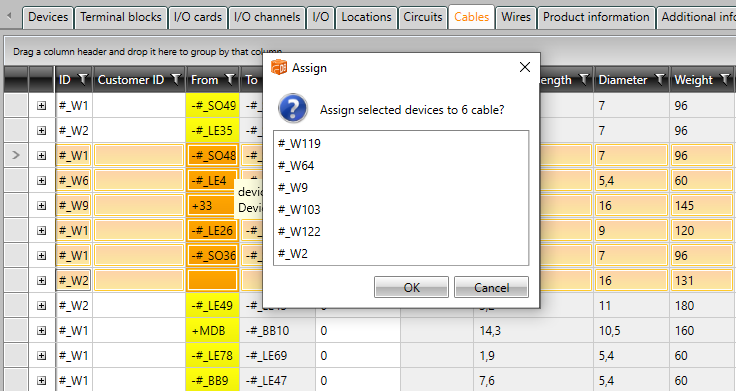Screen dimensions: 736x391
Task: Switch to the Wires tab
Action: click(516, 17)
